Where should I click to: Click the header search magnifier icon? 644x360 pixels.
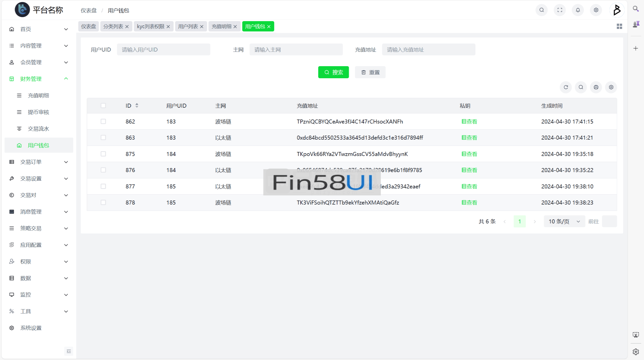(x=542, y=10)
